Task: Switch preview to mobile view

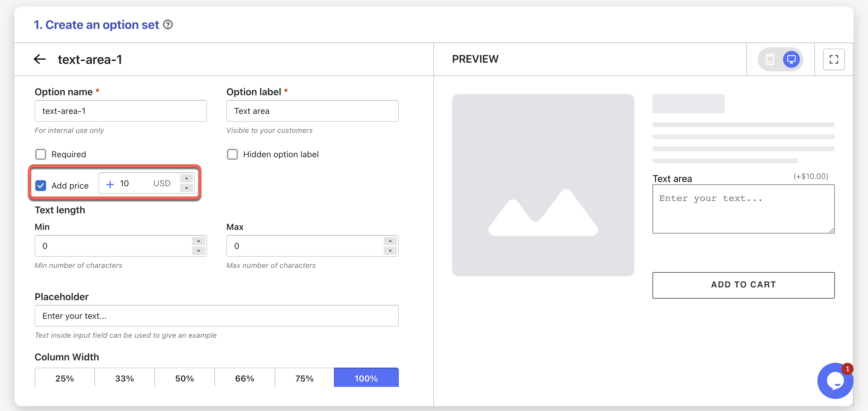Action: coord(770,59)
